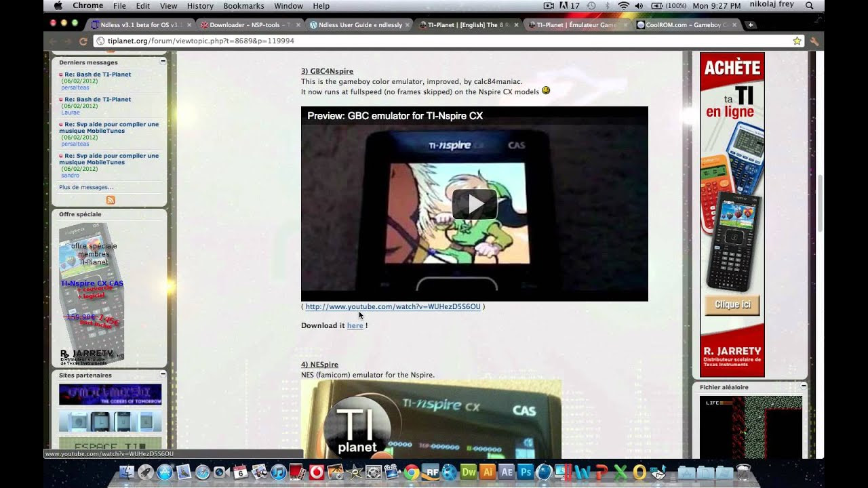Open Spotlight search magnifier
Image resolution: width=868 pixels, height=488 pixels.
click(x=809, y=5)
